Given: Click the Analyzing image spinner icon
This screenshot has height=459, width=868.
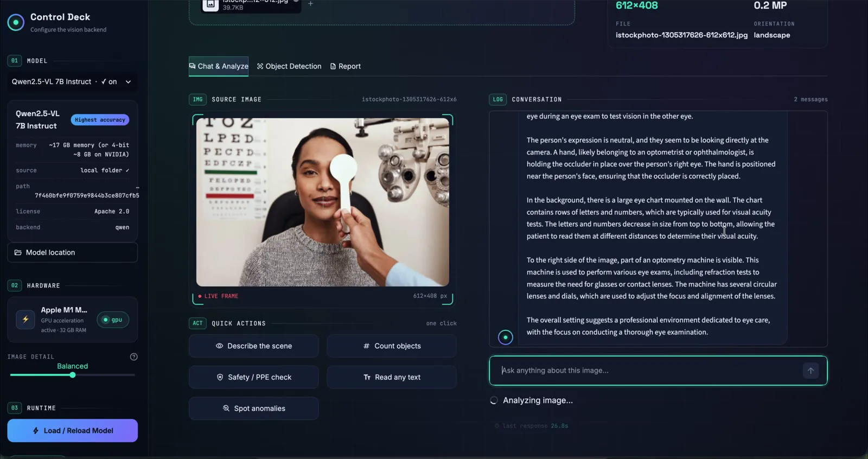Looking at the screenshot, I should coord(494,400).
